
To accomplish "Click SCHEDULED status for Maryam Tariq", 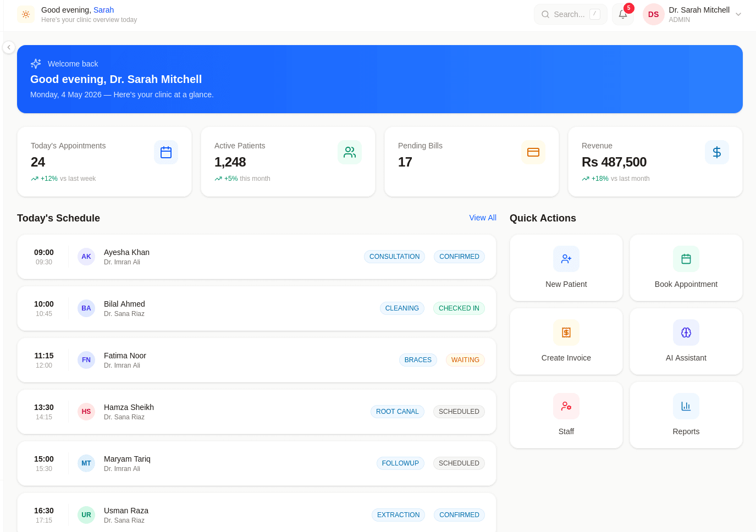I will click(x=459, y=463).
